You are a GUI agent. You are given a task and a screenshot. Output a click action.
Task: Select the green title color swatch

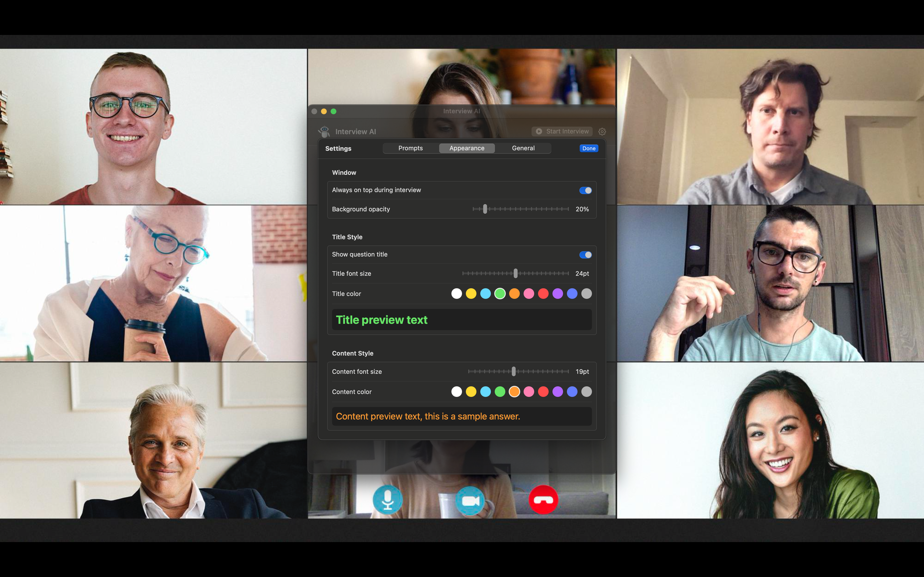(500, 293)
